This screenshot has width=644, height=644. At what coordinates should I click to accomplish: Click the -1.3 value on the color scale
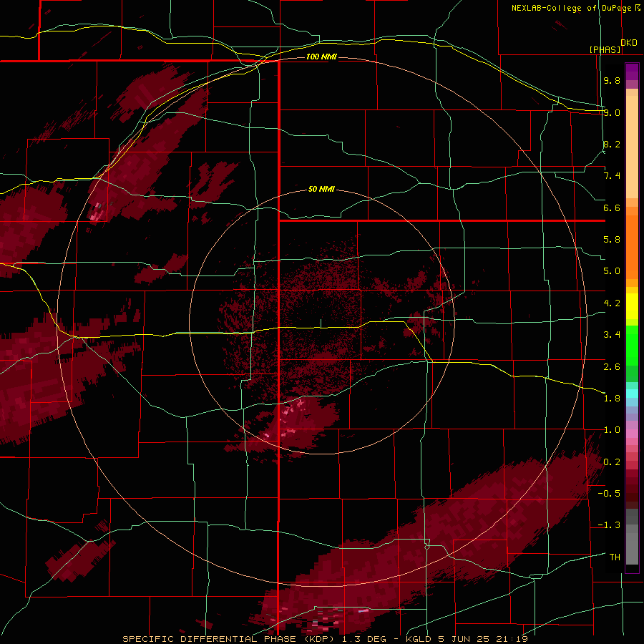coord(609,525)
